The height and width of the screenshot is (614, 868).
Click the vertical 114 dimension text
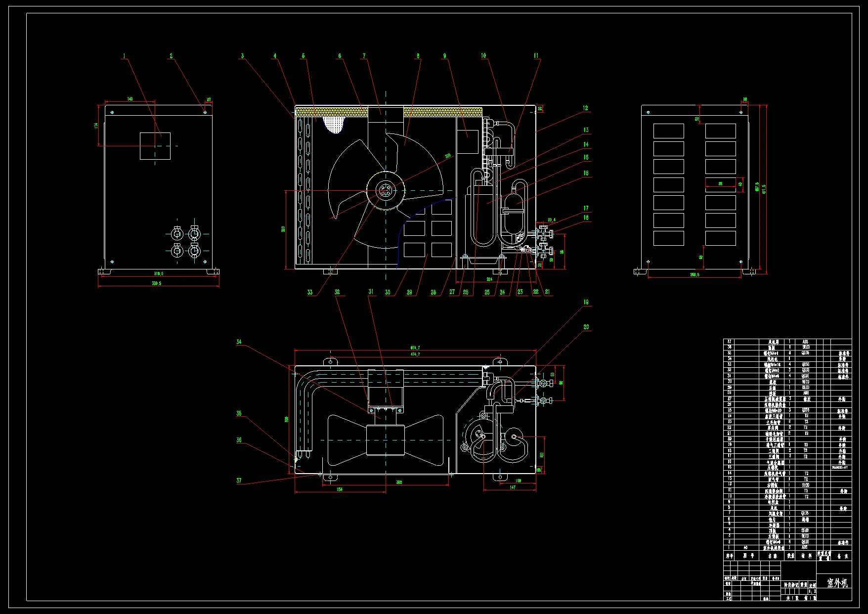tap(96, 126)
